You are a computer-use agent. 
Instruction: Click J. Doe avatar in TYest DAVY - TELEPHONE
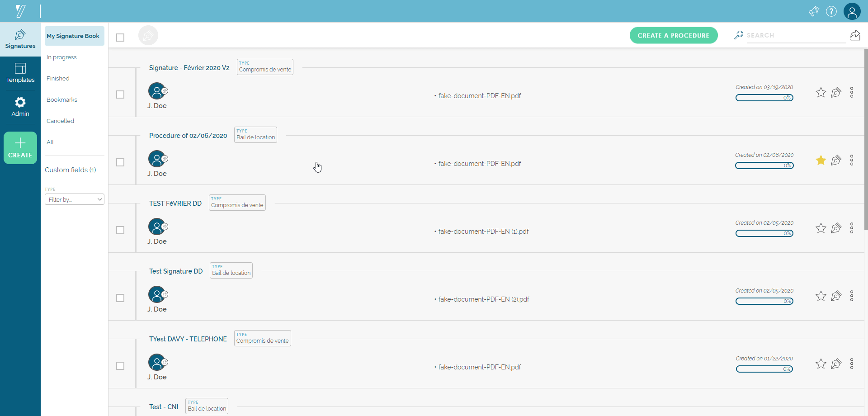click(x=157, y=362)
